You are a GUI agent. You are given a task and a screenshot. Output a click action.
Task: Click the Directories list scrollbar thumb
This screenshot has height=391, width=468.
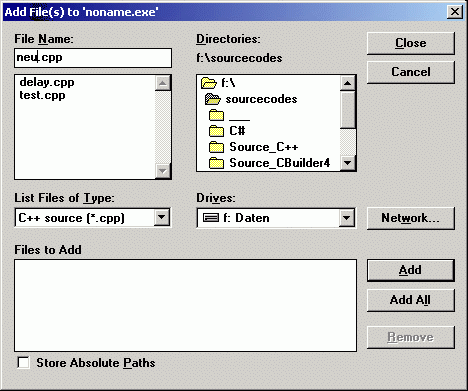[x=348, y=109]
